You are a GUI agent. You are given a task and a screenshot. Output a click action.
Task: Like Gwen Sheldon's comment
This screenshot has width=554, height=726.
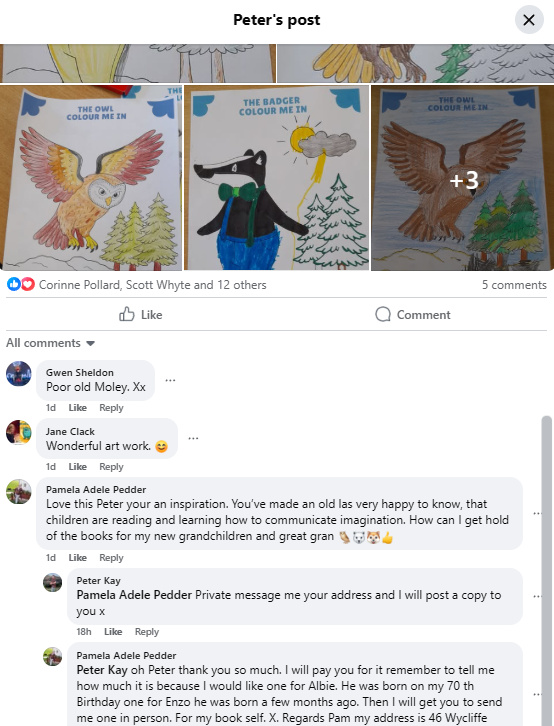point(77,408)
